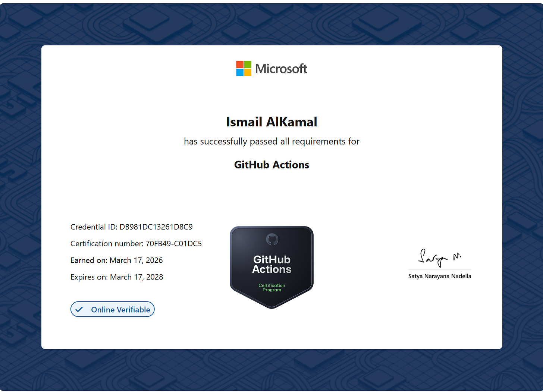Screen dimensions: 543x392
Task: Click the Satya Narayana Nadella name
Action: (x=440, y=276)
